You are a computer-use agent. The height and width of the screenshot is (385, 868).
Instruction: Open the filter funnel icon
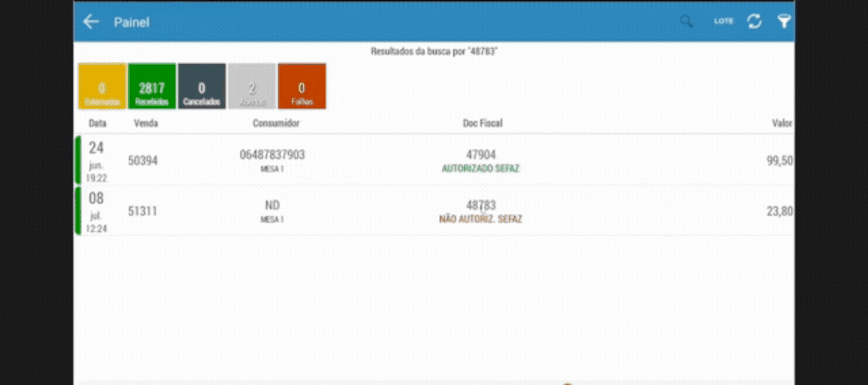(784, 22)
